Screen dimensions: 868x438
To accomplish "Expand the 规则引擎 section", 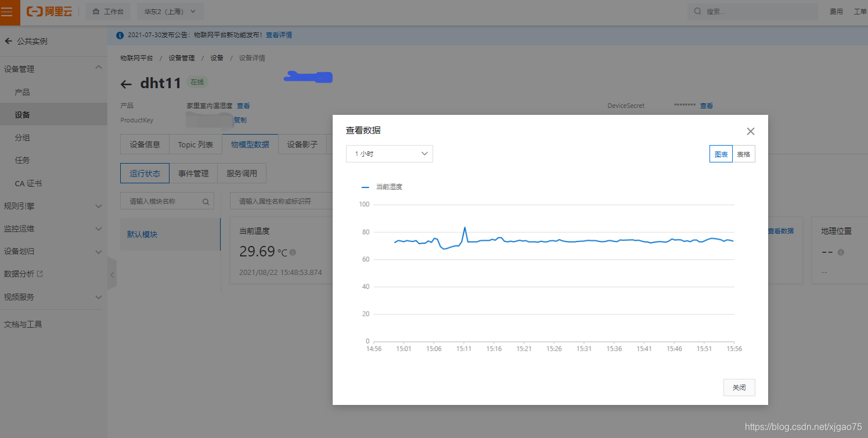I will click(99, 206).
